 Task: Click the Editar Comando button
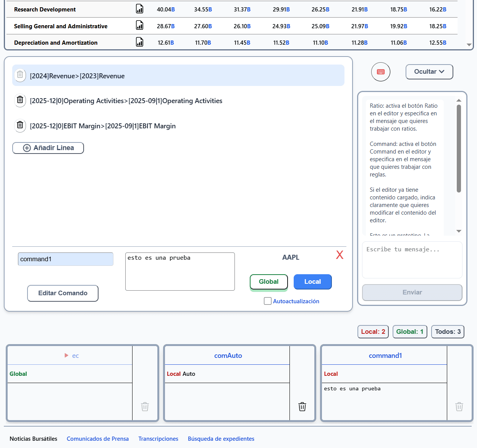coord(63,293)
